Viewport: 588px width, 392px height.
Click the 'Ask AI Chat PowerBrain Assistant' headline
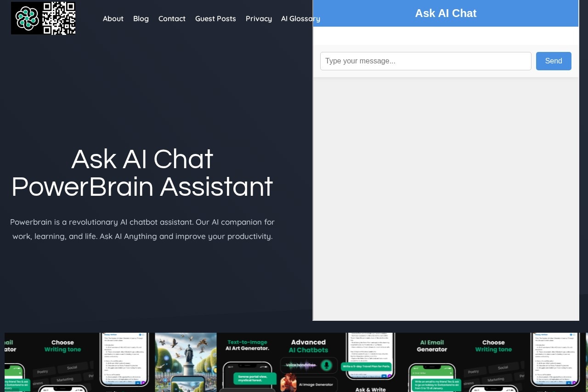[142, 173]
